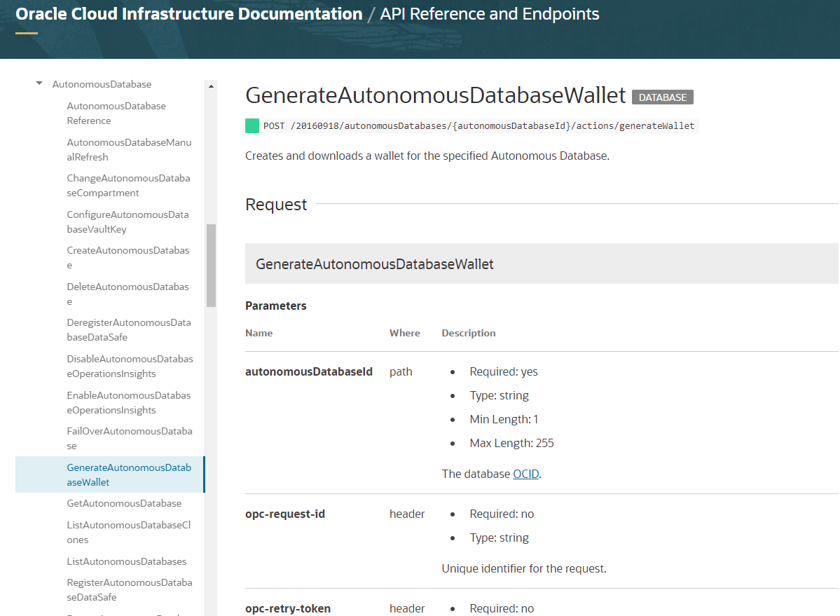This screenshot has height=616, width=840.
Task: Click the 'path' value for autonomousDatabaseId
Action: [x=401, y=371]
